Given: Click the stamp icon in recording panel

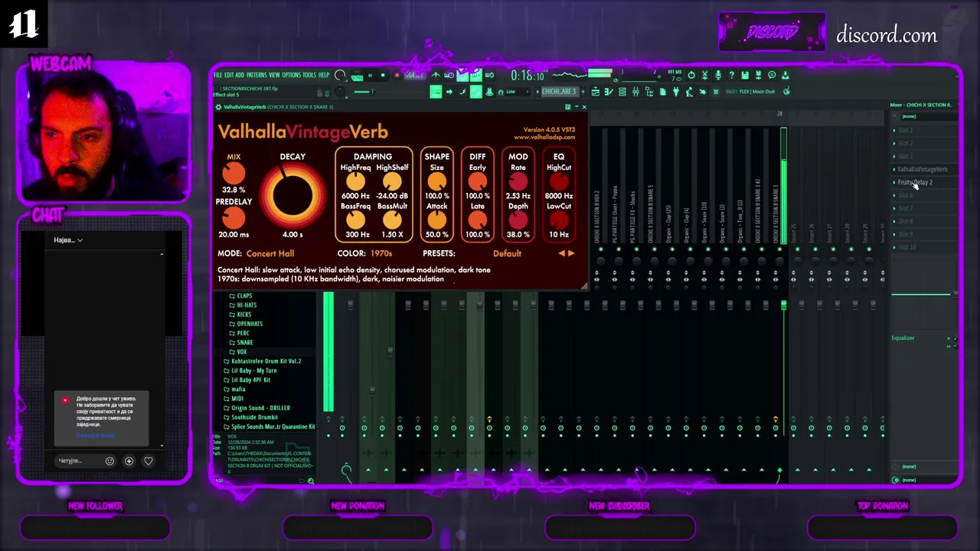Looking at the screenshot, I should (489, 91).
